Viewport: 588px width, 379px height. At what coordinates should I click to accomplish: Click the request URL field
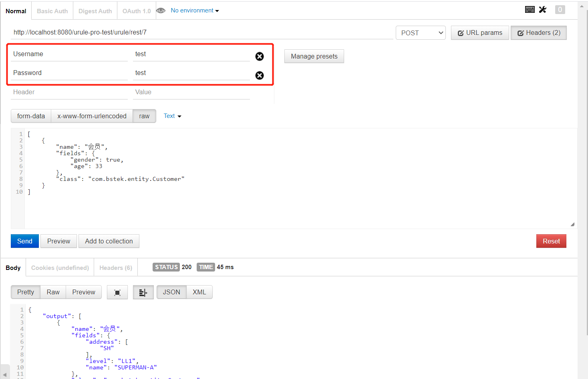(x=200, y=32)
